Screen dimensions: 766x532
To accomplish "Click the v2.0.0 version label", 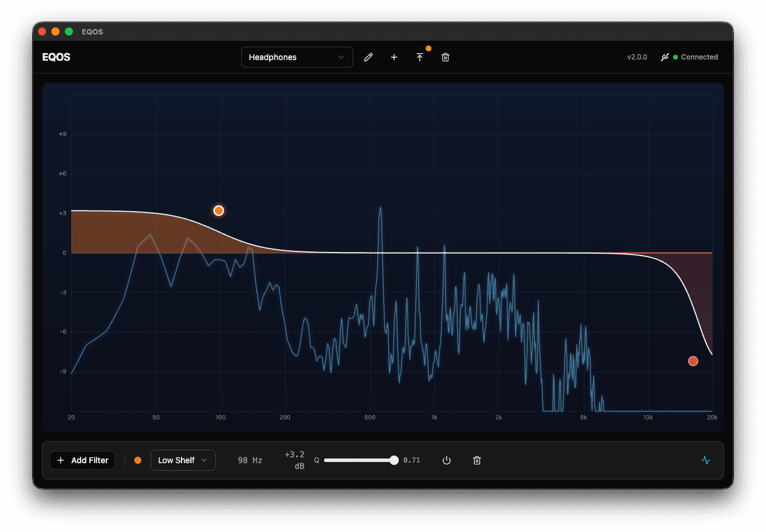I will 638,57.
